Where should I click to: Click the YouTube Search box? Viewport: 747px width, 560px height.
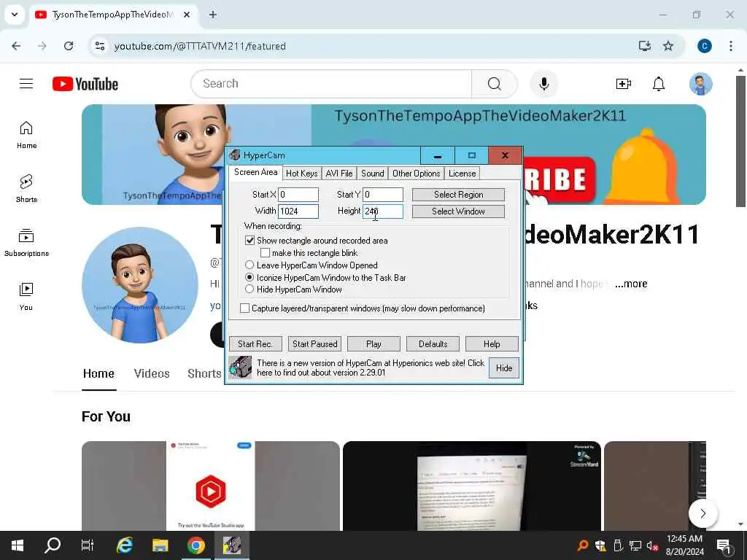pos(332,84)
